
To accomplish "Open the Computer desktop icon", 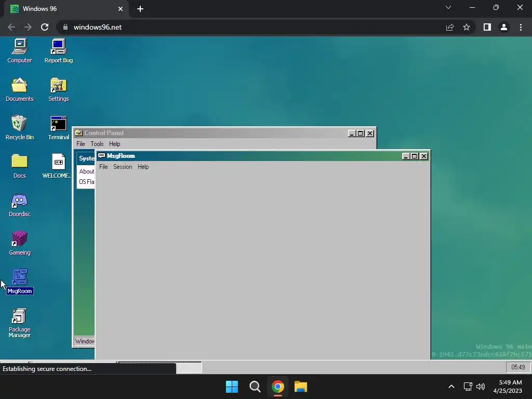I will coord(19,51).
